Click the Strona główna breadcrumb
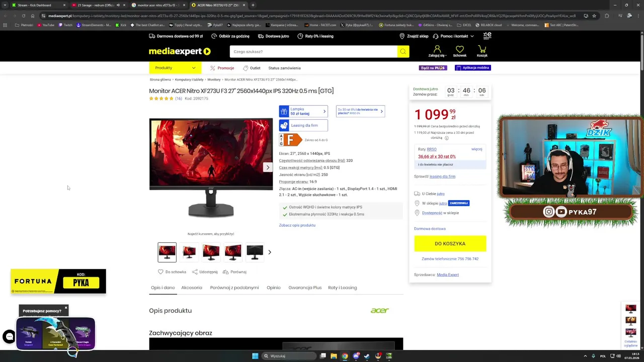 (160, 79)
